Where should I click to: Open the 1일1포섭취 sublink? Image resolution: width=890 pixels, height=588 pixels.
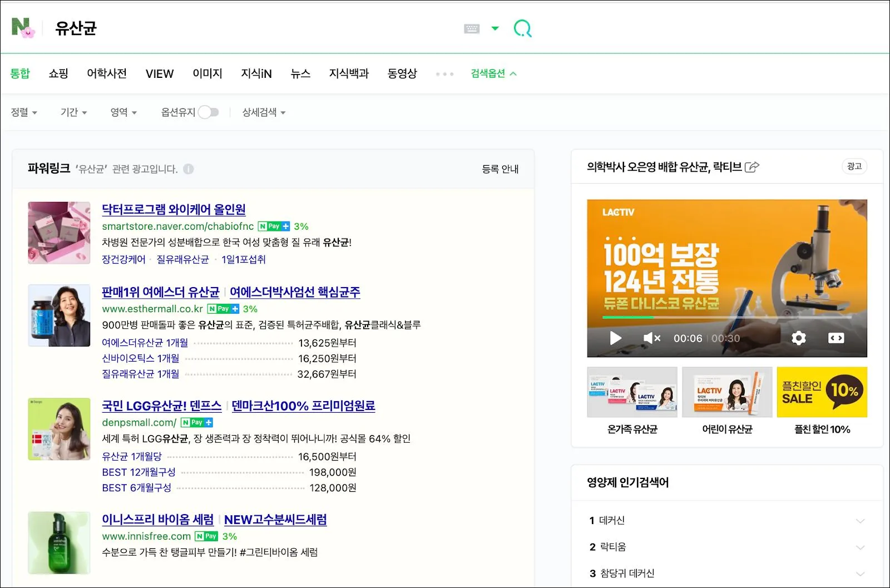(244, 259)
